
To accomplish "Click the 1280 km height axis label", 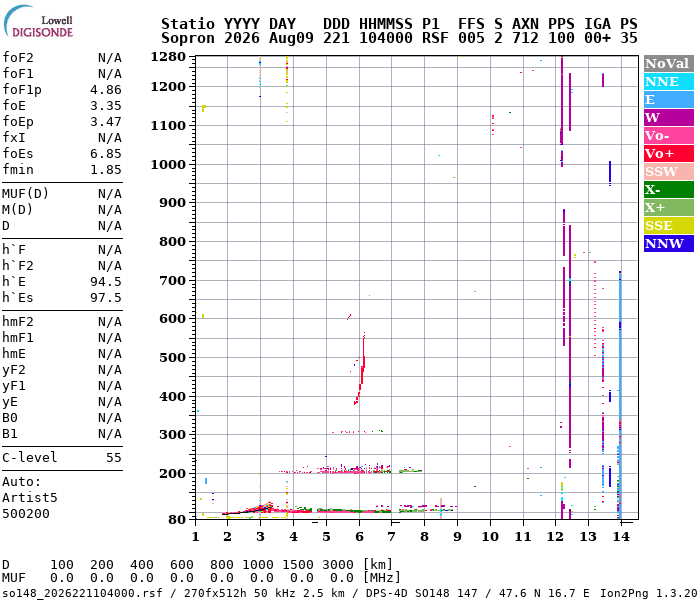I will pyautogui.click(x=168, y=57).
